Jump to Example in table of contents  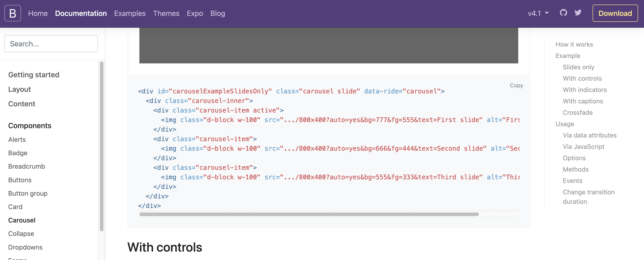[568, 56]
